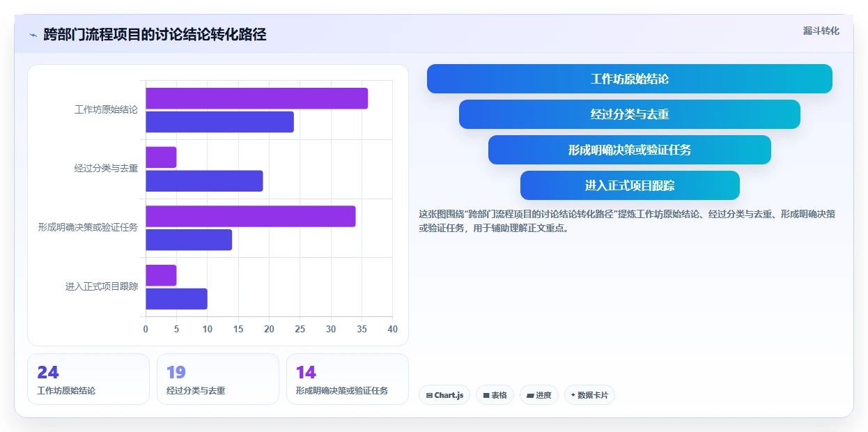868x432 pixels.
Task: Click the 进入正式项目跟踪 y-axis label
Action: [x=102, y=286]
